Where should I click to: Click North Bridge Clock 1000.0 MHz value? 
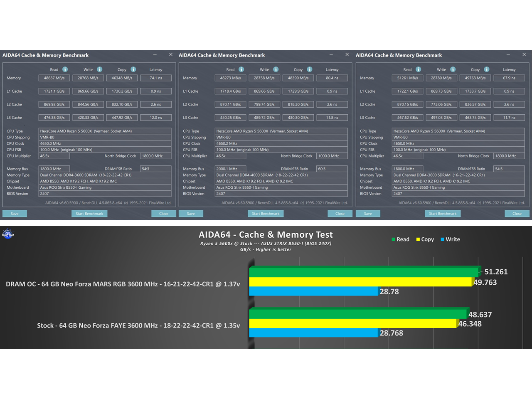click(332, 156)
